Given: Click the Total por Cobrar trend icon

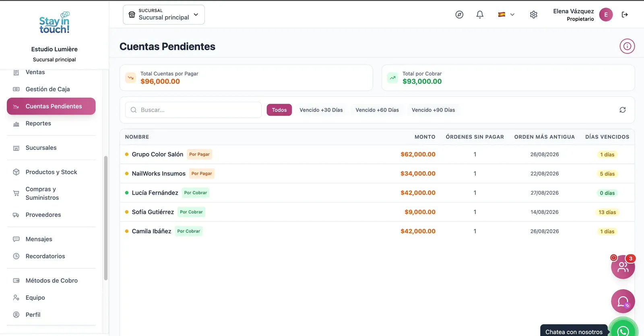Looking at the screenshot, I should pos(392,78).
